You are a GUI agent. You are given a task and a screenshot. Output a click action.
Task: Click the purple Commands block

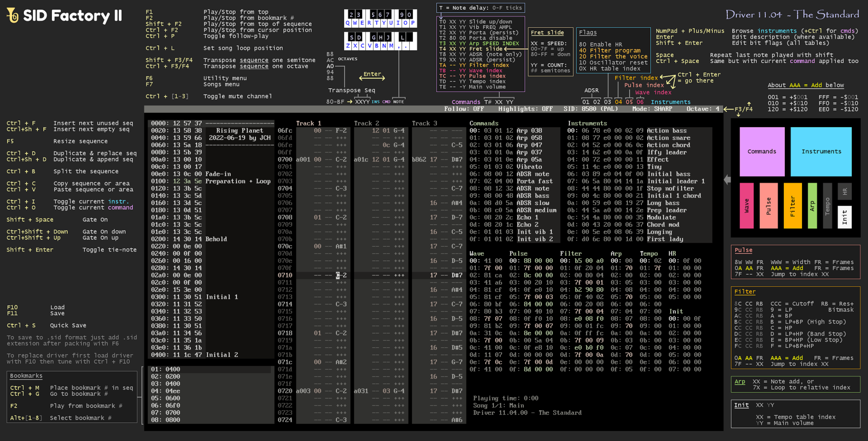click(x=762, y=152)
